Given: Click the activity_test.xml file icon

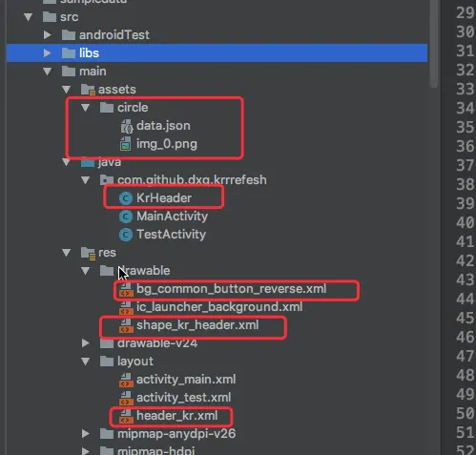Looking at the screenshot, I should pos(126,398).
